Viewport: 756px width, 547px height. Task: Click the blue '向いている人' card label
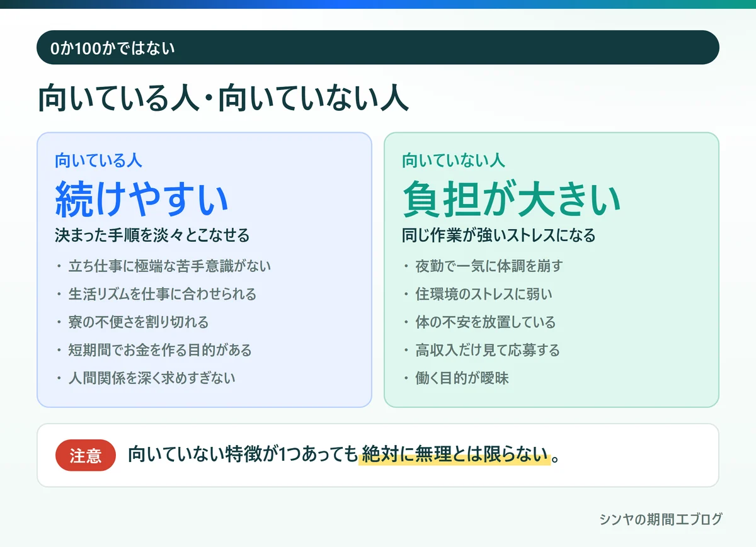pyautogui.click(x=98, y=160)
